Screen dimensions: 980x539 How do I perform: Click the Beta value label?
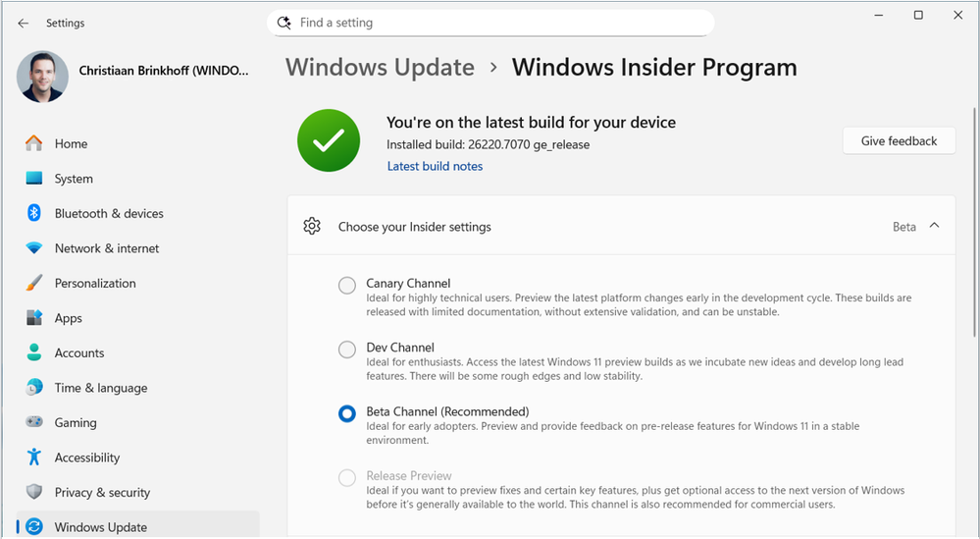click(x=903, y=227)
